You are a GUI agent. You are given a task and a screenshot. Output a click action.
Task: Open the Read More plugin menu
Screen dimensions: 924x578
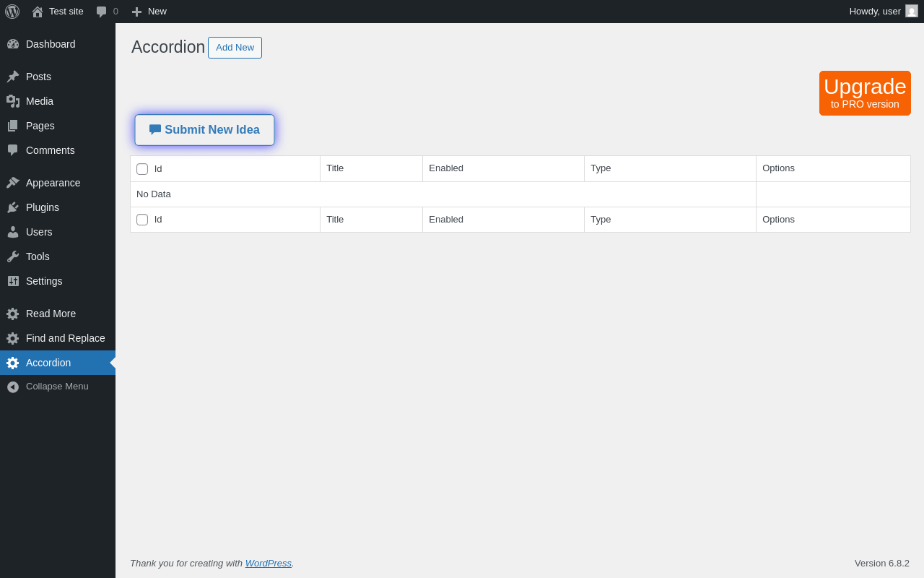(x=58, y=314)
